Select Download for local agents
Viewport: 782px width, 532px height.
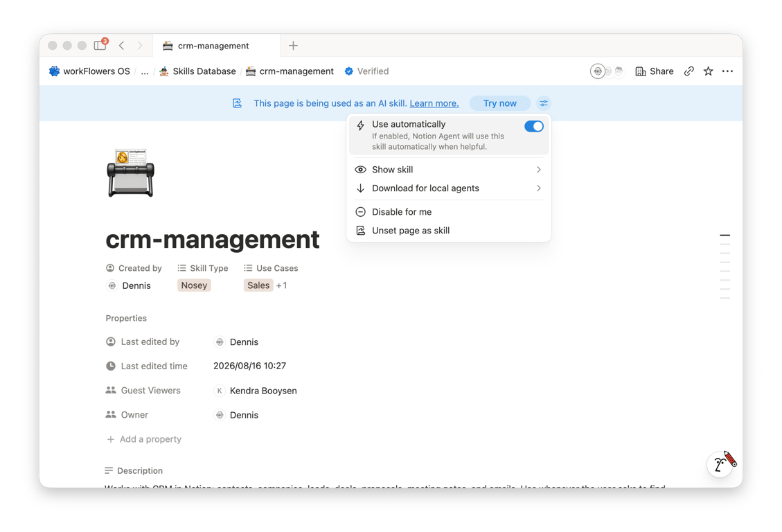point(448,188)
